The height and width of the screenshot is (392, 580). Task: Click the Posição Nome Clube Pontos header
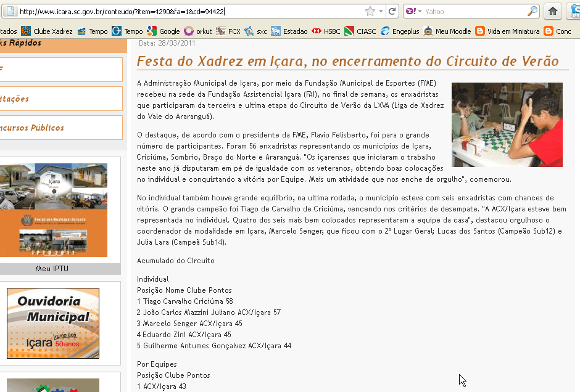[184, 290]
